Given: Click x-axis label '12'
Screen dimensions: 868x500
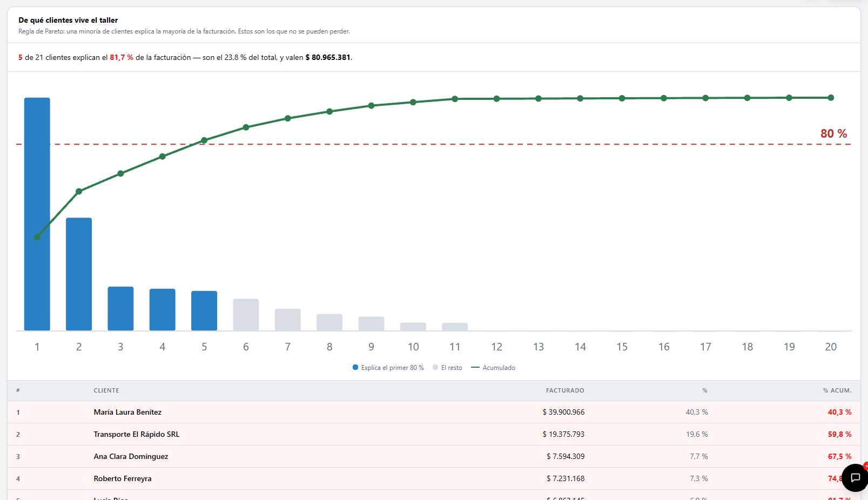Looking at the screenshot, I should (x=497, y=347).
